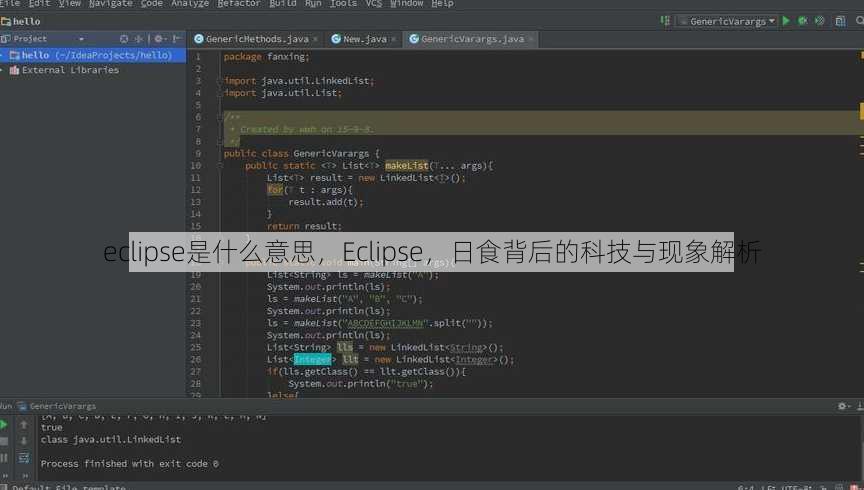Click the hello breadcrumb in the navigation bar

click(x=26, y=21)
